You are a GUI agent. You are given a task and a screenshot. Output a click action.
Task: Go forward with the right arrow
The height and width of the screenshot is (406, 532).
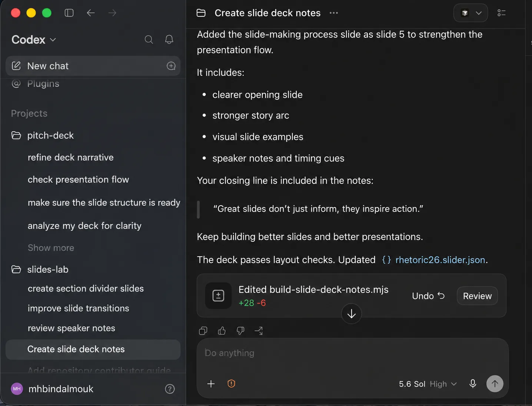click(x=112, y=13)
